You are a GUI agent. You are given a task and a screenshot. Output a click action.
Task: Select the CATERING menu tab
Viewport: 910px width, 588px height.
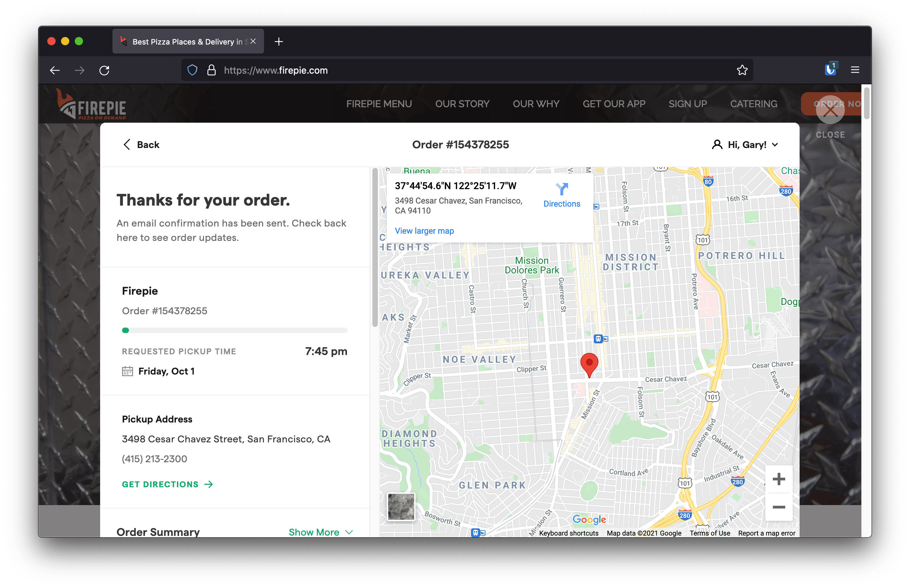753,104
